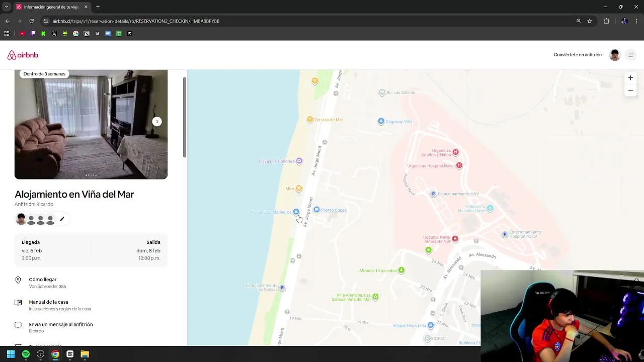The image size is (644, 362).
Task: Select the Miró restaurant marker
Action: (x=299, y=189)
